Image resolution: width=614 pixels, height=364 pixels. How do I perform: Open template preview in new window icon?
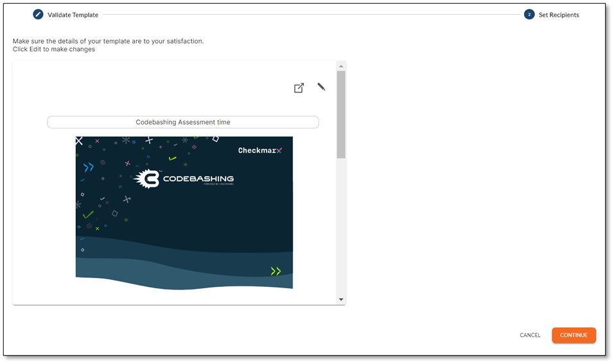[299, 88]
